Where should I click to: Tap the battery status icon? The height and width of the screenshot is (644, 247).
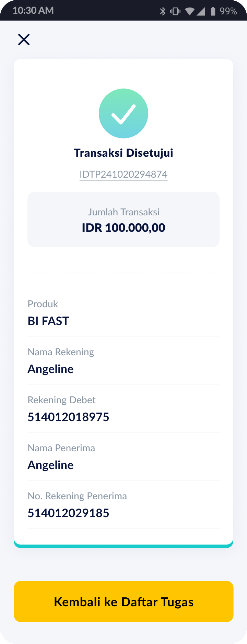click(213, 11)
